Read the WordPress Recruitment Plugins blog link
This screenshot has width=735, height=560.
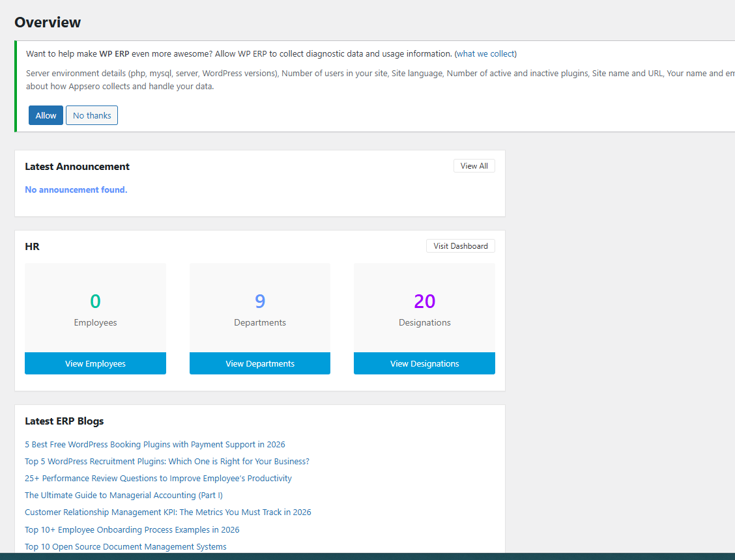point(167,461)
